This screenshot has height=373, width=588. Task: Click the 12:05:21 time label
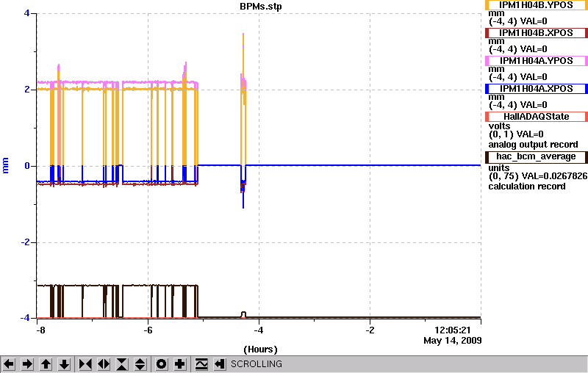(452, 330)
